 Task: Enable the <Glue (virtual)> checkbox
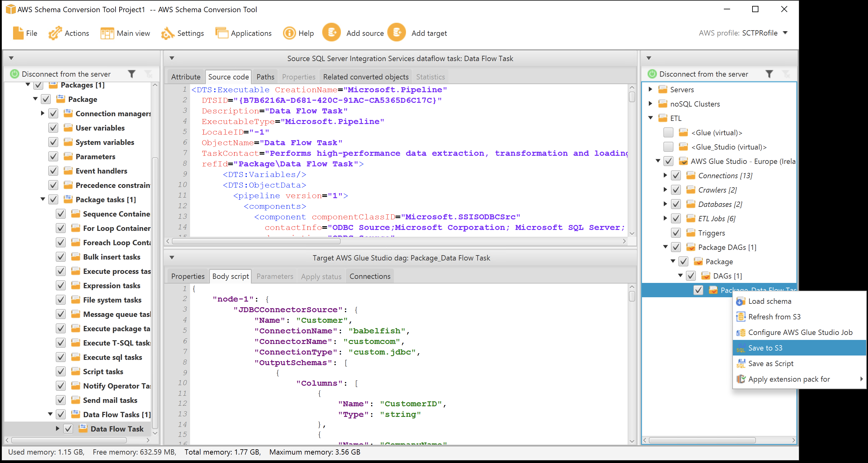tap(668, 132)
